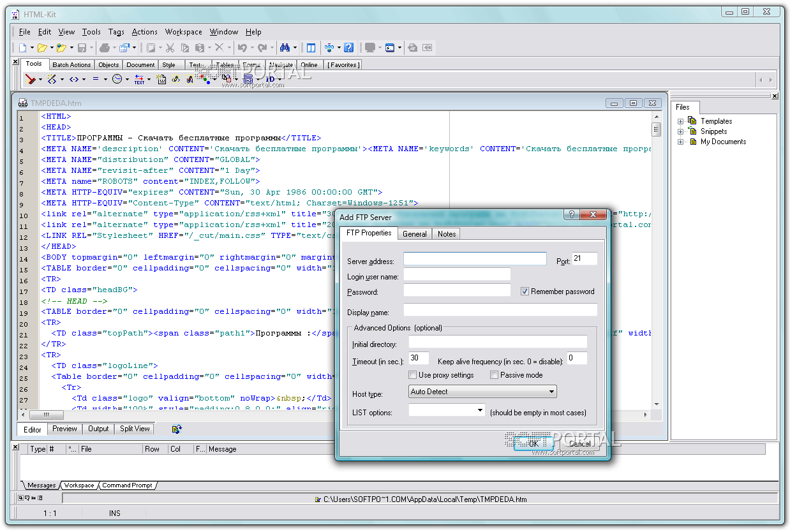Click the colored dots icon in main toolbar

tap(329, 48)
